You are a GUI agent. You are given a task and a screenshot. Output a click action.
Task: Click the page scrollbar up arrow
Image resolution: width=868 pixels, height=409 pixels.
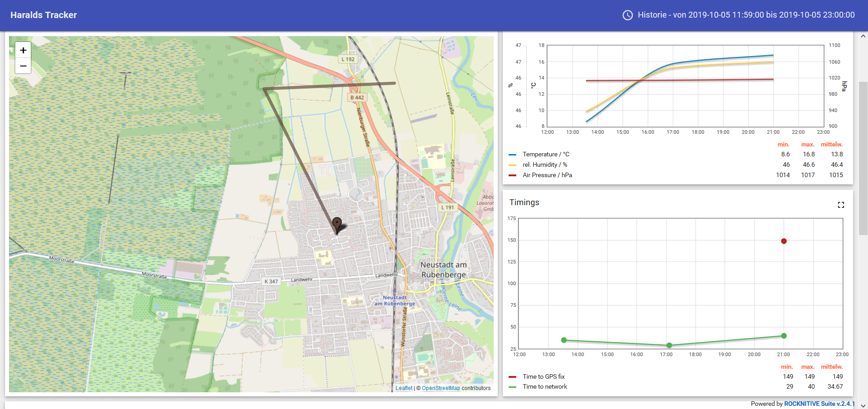point(863,36)
